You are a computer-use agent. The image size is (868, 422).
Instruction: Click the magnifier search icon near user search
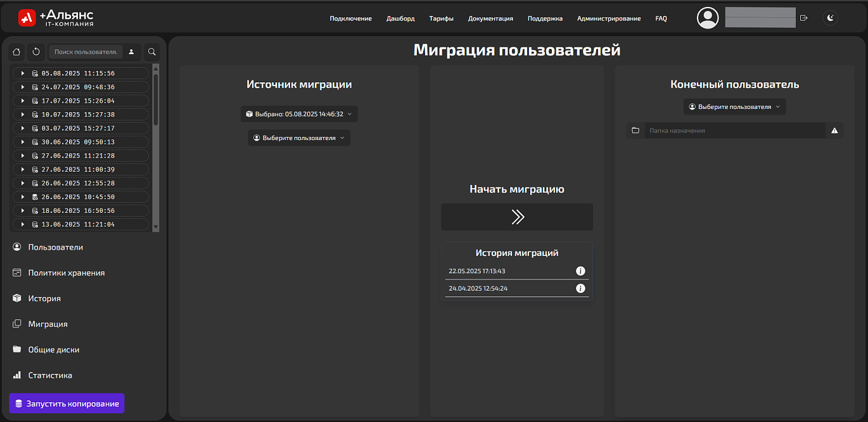click(151, 52)
